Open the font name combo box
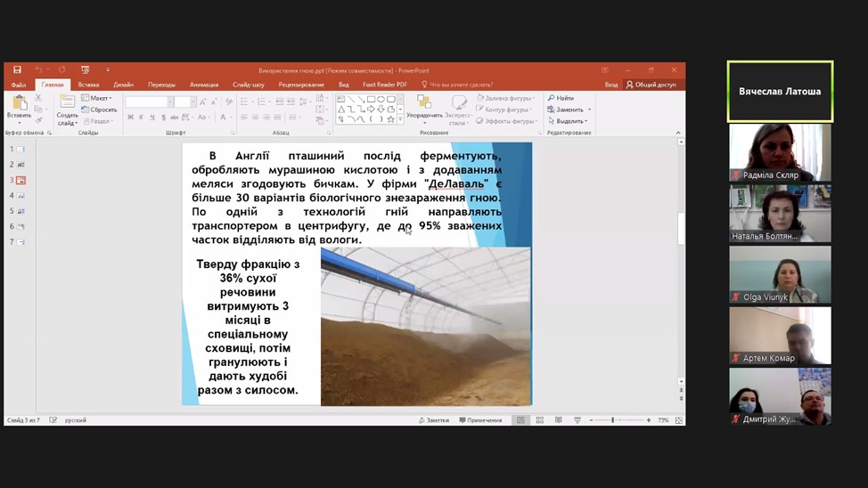868x488 pixels. 147,102
